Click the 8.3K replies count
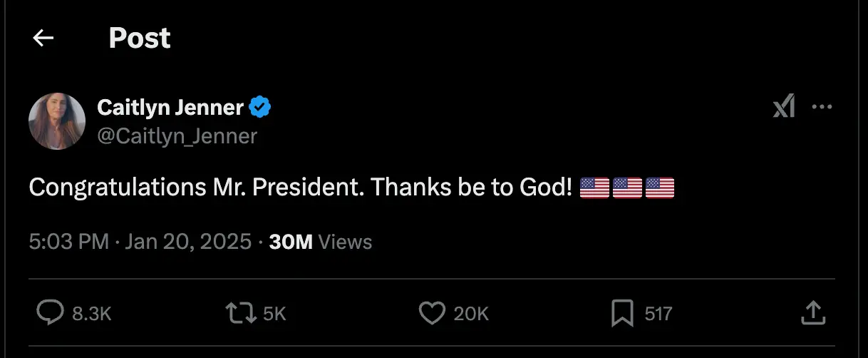Screen dimensions: 868x358 tap(92, 313)
